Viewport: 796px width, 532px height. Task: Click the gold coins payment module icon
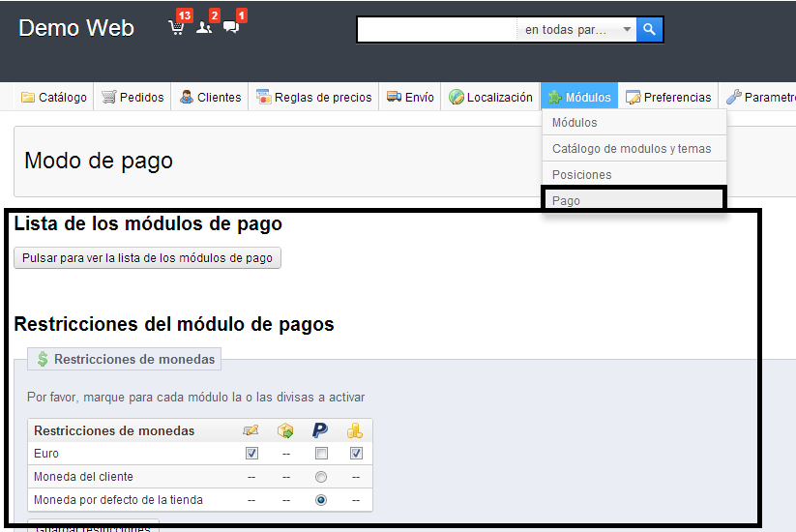point(355,430)
